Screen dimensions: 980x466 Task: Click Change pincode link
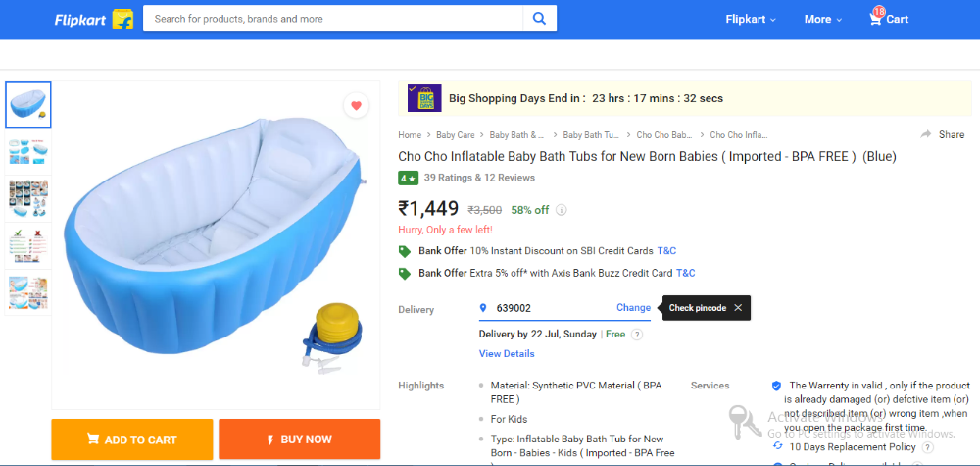[633, 308]
